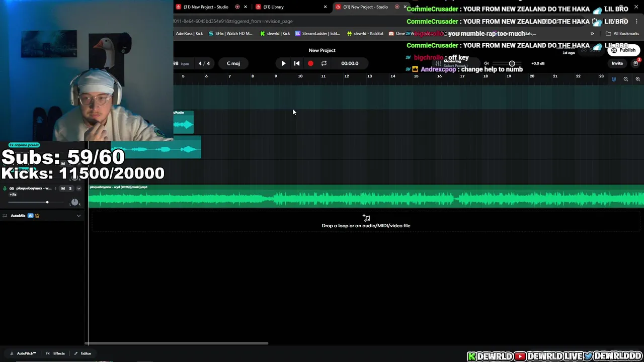Click the drop loop or audio file area
The height and width of the screenshot is (362, 644).
tap(366, 222)
